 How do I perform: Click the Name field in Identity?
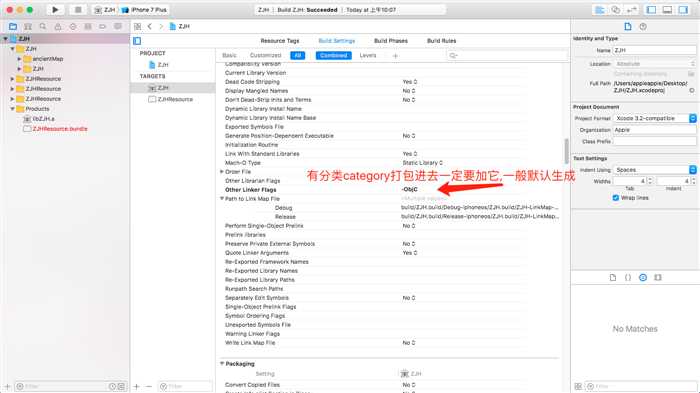[x=654, y=50]
